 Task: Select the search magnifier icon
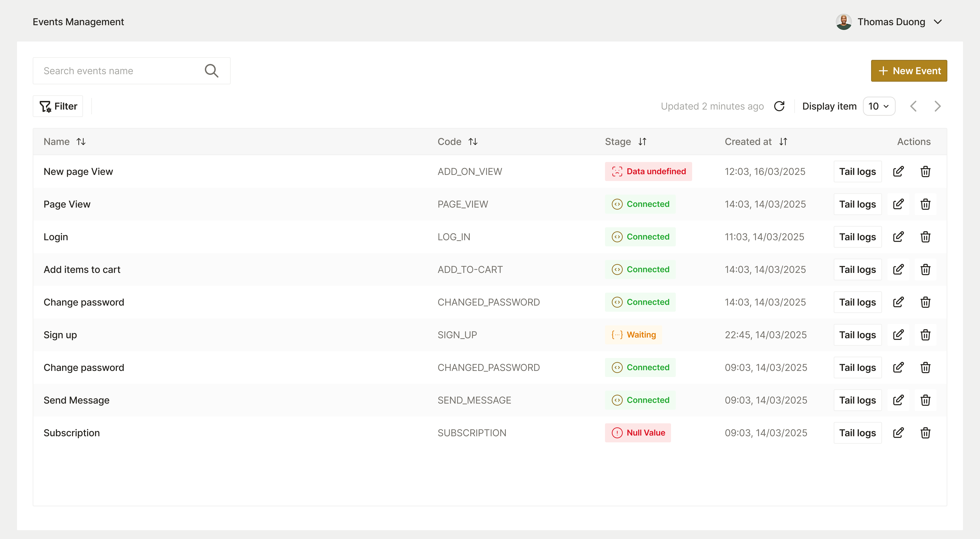click(211, 70)
